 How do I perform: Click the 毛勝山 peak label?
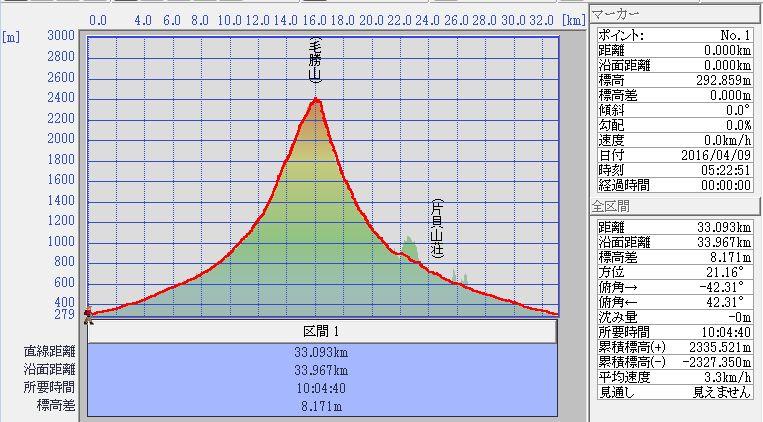coord(315,60)
